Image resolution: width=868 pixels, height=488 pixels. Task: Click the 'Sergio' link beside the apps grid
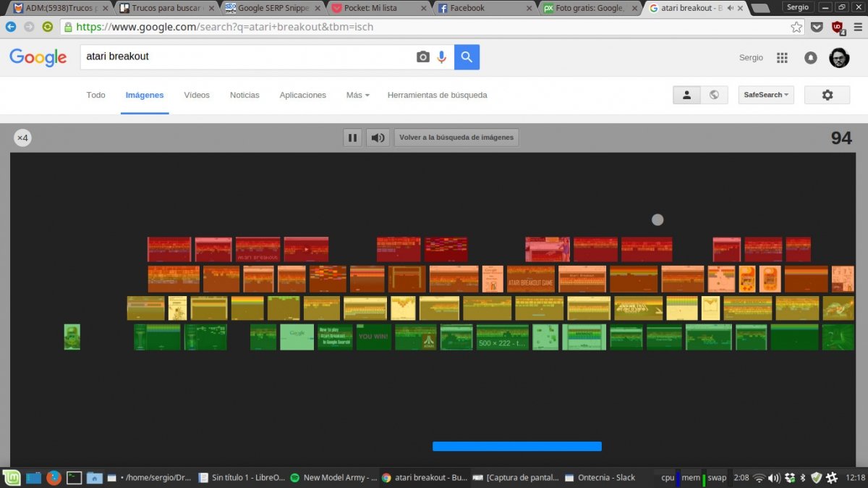point(751,58)
